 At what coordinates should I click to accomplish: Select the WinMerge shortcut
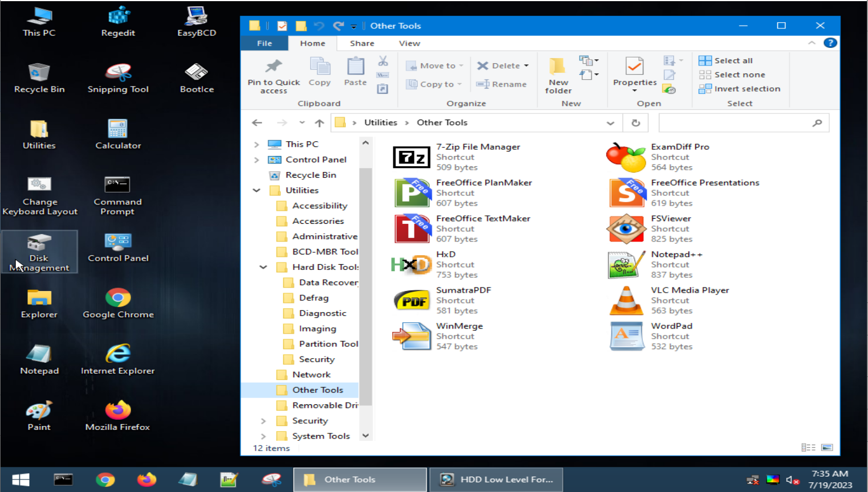[x=438, y=336]
